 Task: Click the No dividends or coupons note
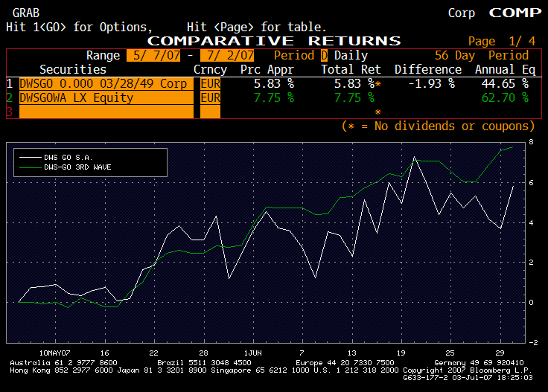coord(439,126)
